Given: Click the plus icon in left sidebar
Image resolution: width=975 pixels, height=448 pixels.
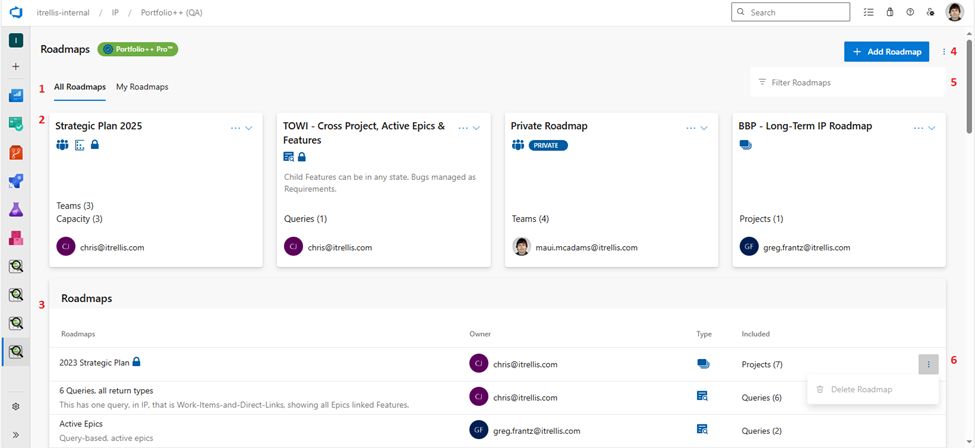Looking at the screenshot, I should click(x=16, y=67).
